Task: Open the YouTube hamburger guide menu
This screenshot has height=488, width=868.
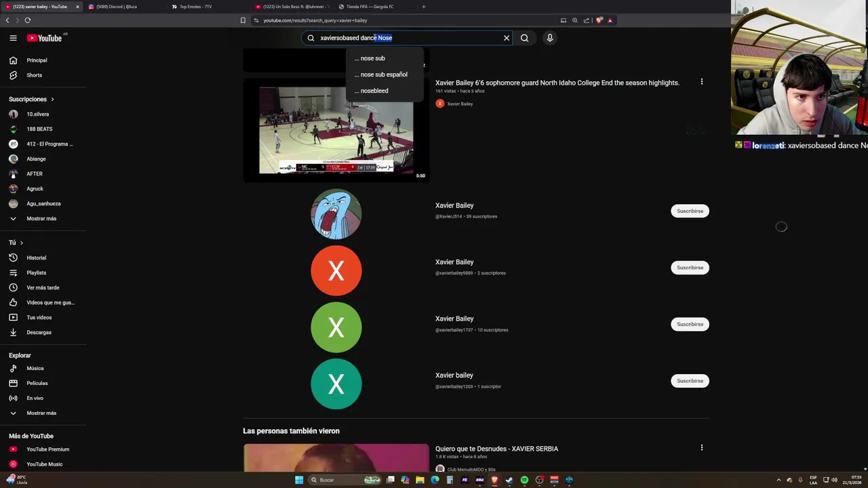Action: (x=13, y=38)
